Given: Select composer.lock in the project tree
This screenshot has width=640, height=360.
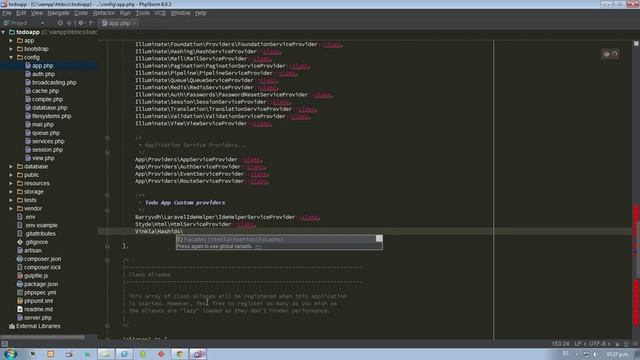Looking at the screenshot, I should [42, 267].
